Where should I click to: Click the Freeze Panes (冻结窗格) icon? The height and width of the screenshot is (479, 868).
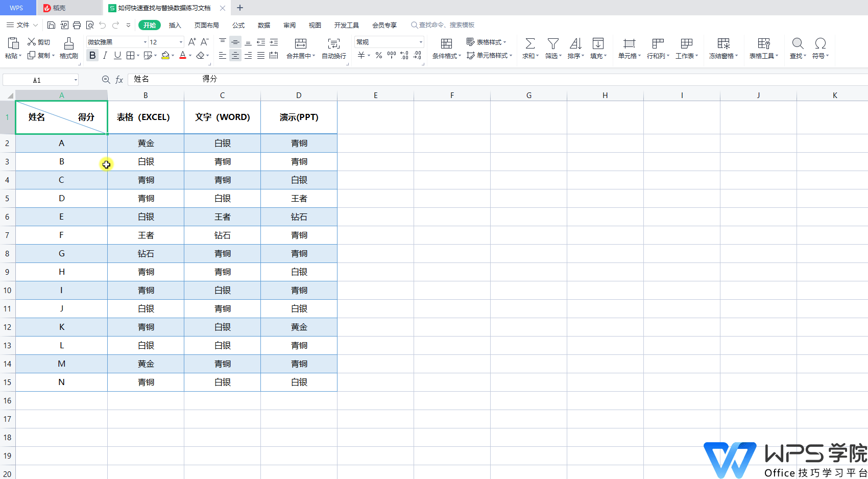click(723, 44)
